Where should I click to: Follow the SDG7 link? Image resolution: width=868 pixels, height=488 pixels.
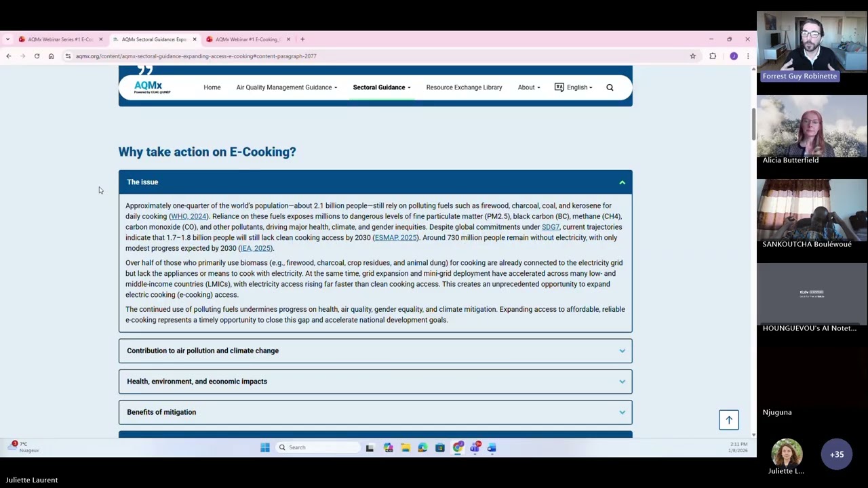(551, 227)
